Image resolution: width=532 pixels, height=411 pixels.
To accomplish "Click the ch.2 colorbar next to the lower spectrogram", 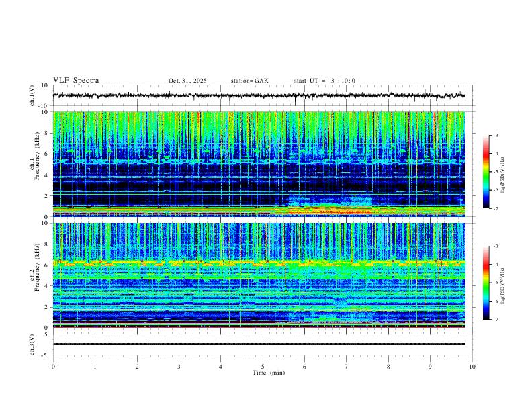I will [x=486, y=283].
